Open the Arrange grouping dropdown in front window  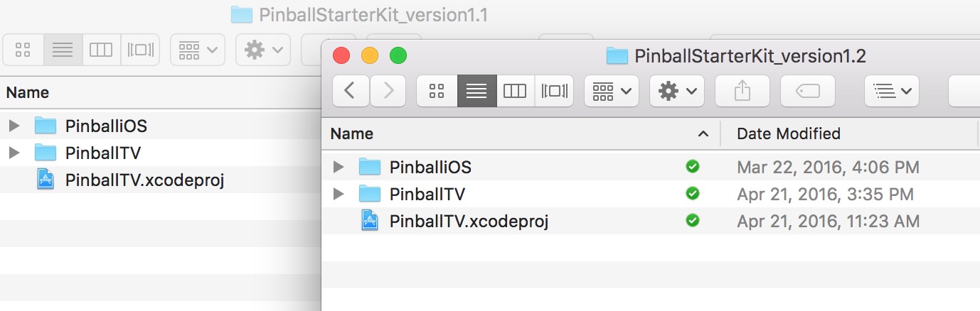[611, 90]
